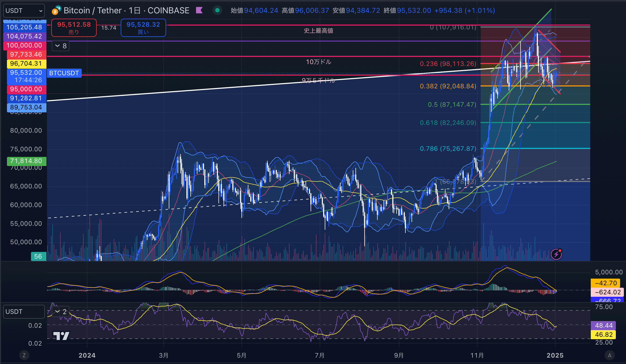Open the USDT currency dropdown at top
Screen dimensions: 626x364
24,11
